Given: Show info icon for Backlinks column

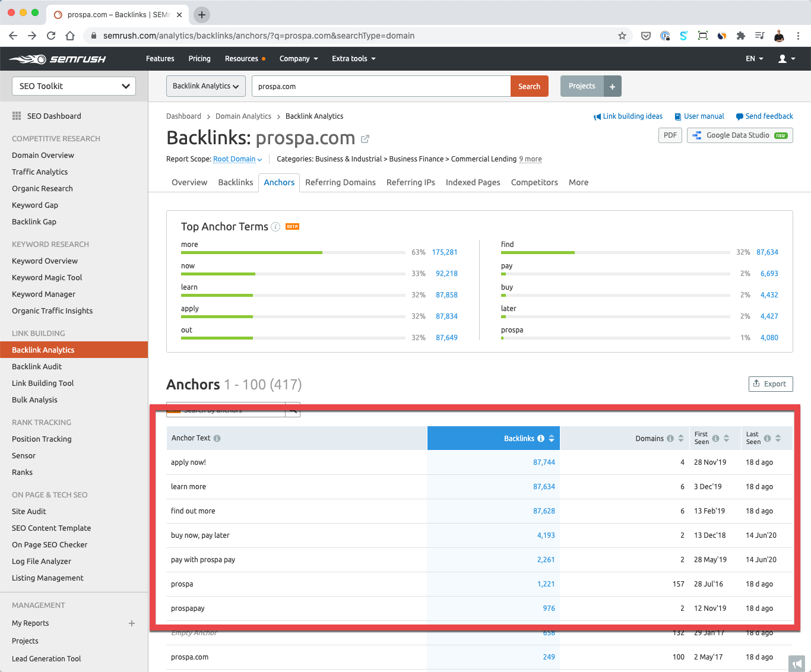Looking at the screenshot, I should click(x=541, y=438).
